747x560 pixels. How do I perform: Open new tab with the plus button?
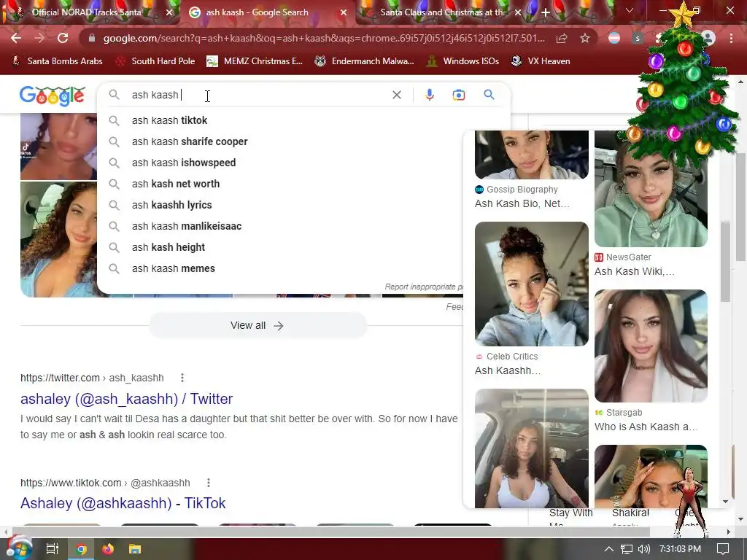pyautogui.click(x=546, y=13)
